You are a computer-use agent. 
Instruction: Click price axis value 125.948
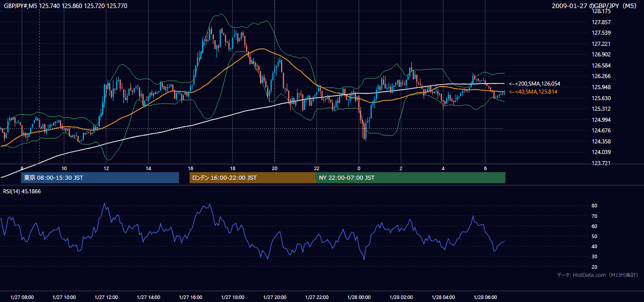[601, 87]
